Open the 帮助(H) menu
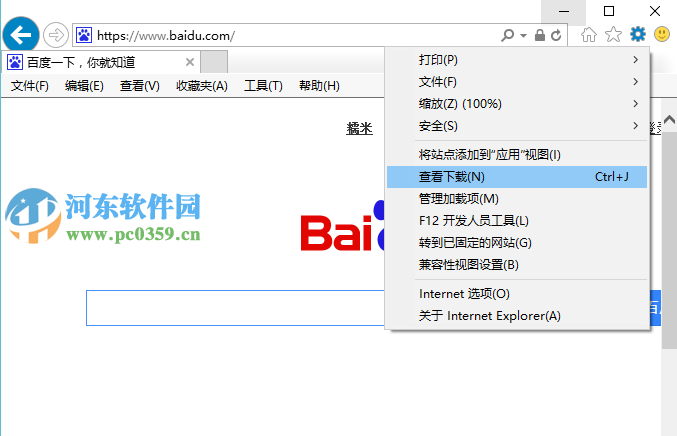The width and height of the screenshot is (677, 436). (x=319, y=86)
